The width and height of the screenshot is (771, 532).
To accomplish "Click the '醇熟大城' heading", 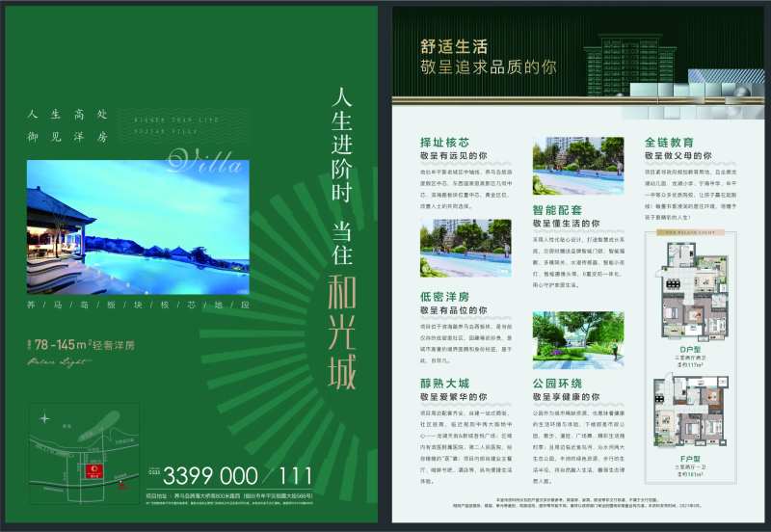I will point(444,383).
